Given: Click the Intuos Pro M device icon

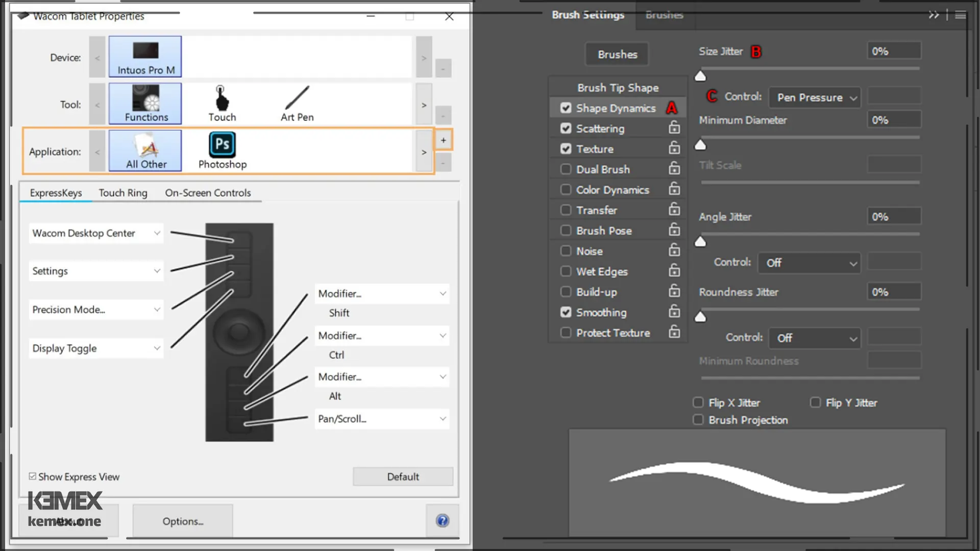Looking at the screenshot, I should coord(145,57).
